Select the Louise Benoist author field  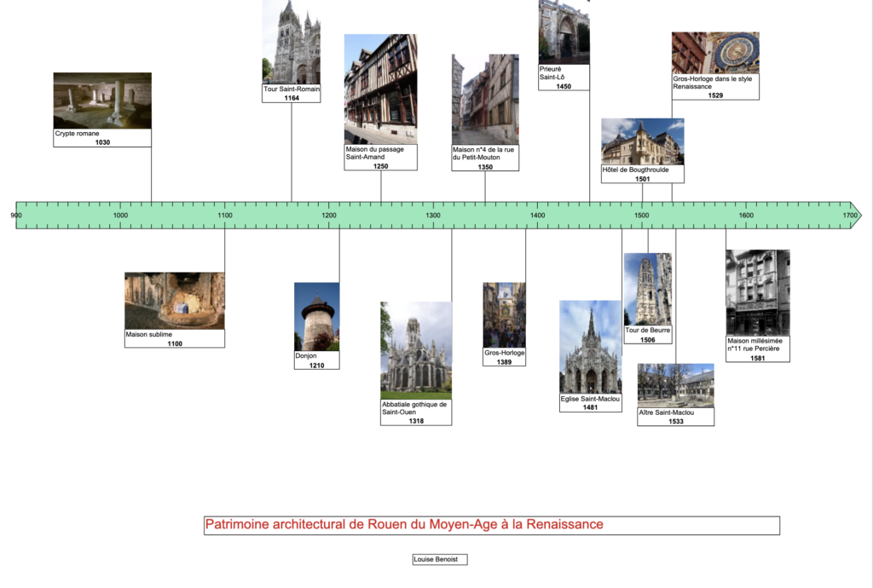439,560
